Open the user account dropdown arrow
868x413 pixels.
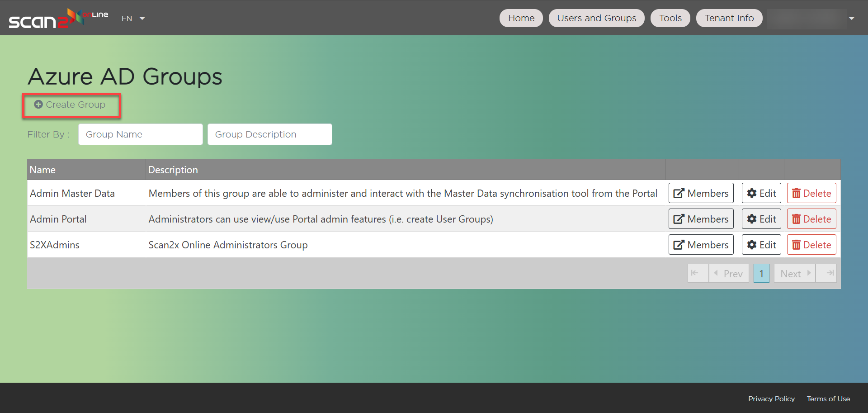click(x=851, y=19)
